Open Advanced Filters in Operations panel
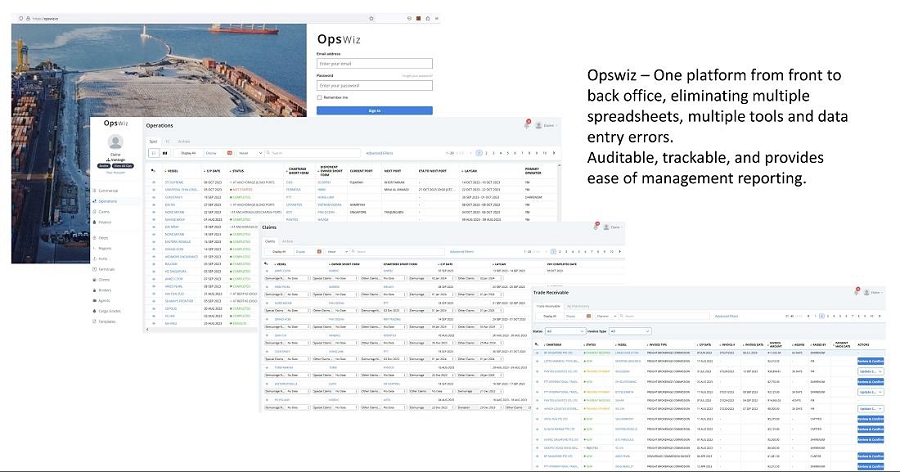 click(x=381, y=153)
